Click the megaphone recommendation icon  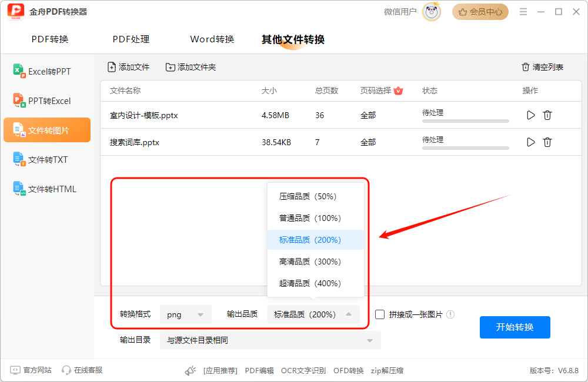click(191, 371)
